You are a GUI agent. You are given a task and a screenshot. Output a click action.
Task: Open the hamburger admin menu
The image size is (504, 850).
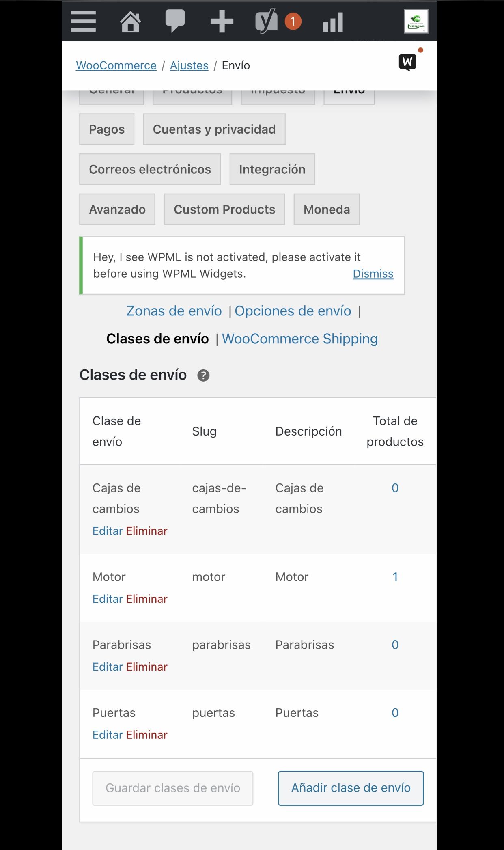click(84, 21)
